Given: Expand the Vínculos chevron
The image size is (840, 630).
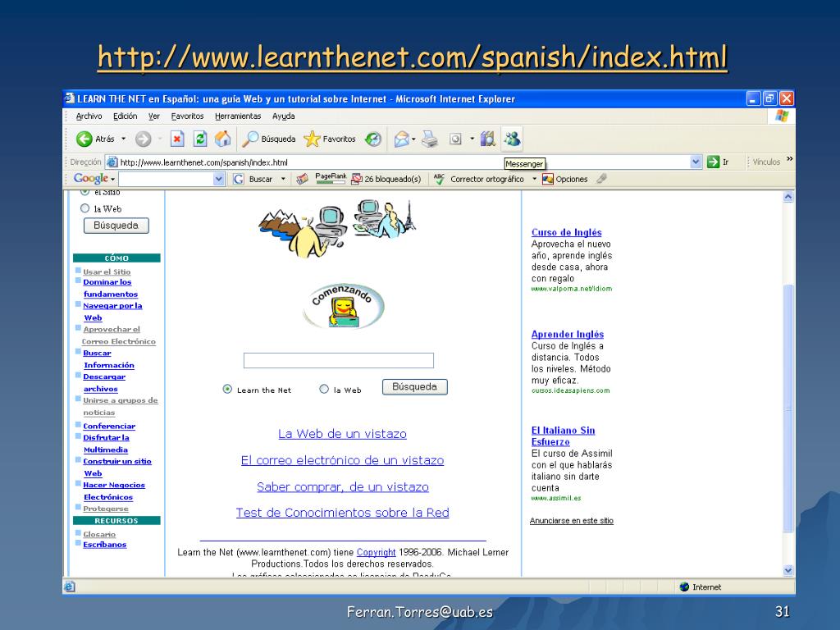Looking at the screenshot, I should click(x=789, y=159).
